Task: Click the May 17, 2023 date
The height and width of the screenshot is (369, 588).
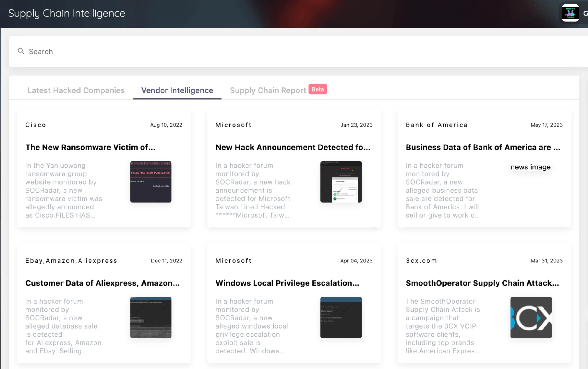Action: point(547,125)
